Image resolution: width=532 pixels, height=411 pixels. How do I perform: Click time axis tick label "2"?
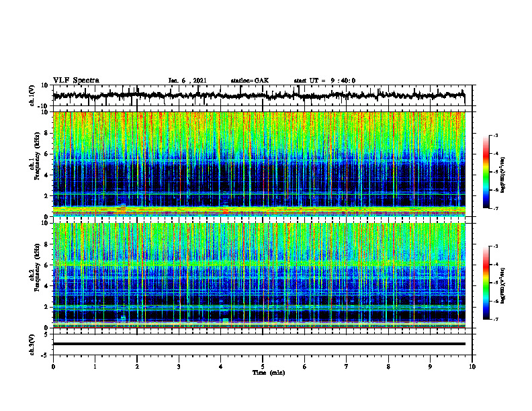137,367
